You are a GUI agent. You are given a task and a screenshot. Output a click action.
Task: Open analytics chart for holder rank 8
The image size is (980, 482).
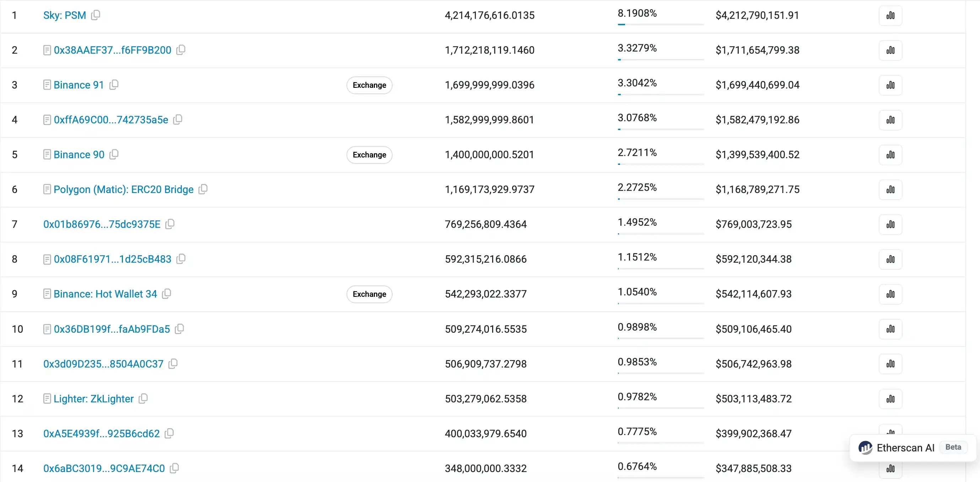pyautogui.click(x=890, y=259)
